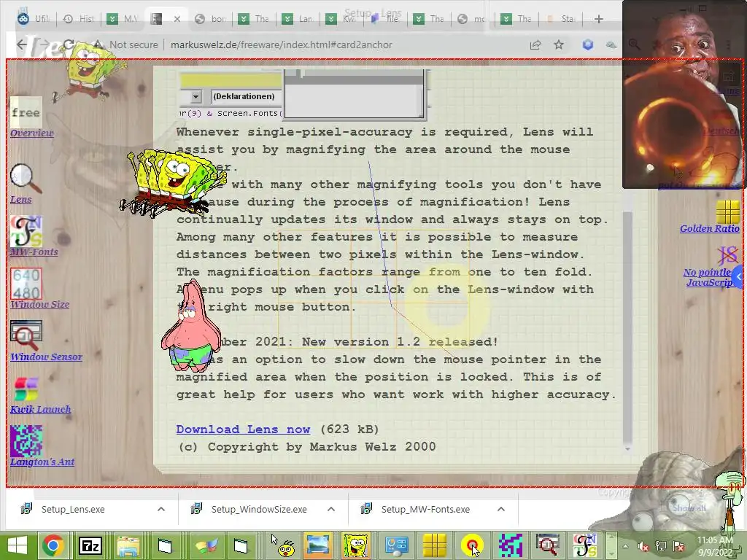Open the MW-Fonts sidebar icon
Image resolution: width=747 pixels, height=560 pixels.
pos(26,231)
